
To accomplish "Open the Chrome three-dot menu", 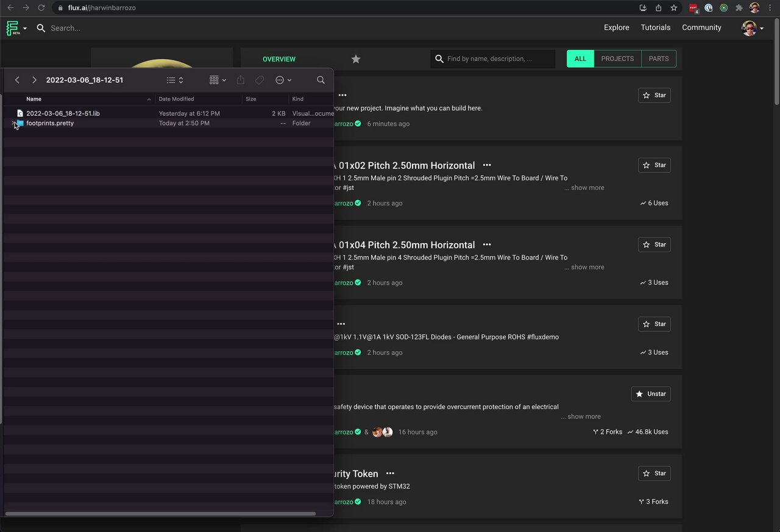I will coord(771,8).
